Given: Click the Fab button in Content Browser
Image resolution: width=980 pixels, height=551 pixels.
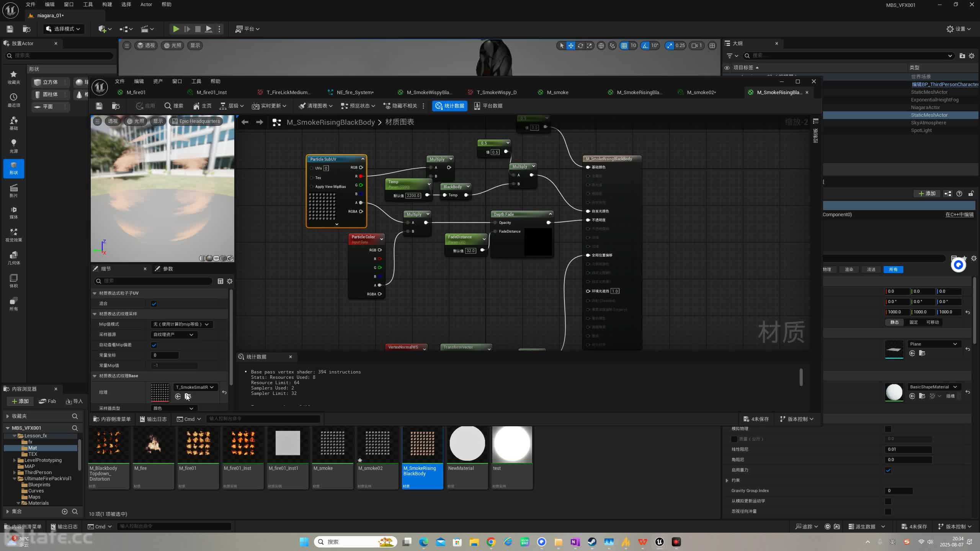Looking at the screenshot, I should 47,401.
